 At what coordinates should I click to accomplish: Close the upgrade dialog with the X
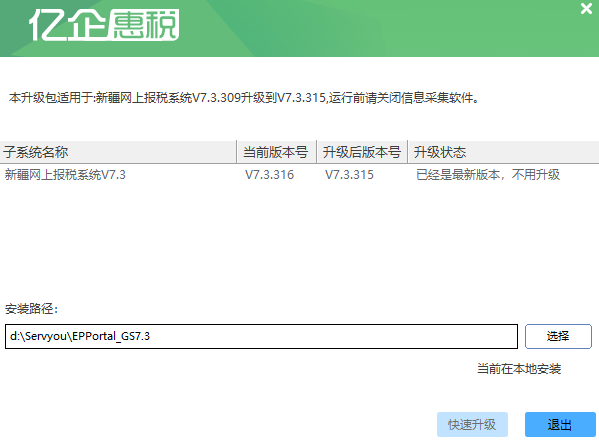tap(586, 8)
